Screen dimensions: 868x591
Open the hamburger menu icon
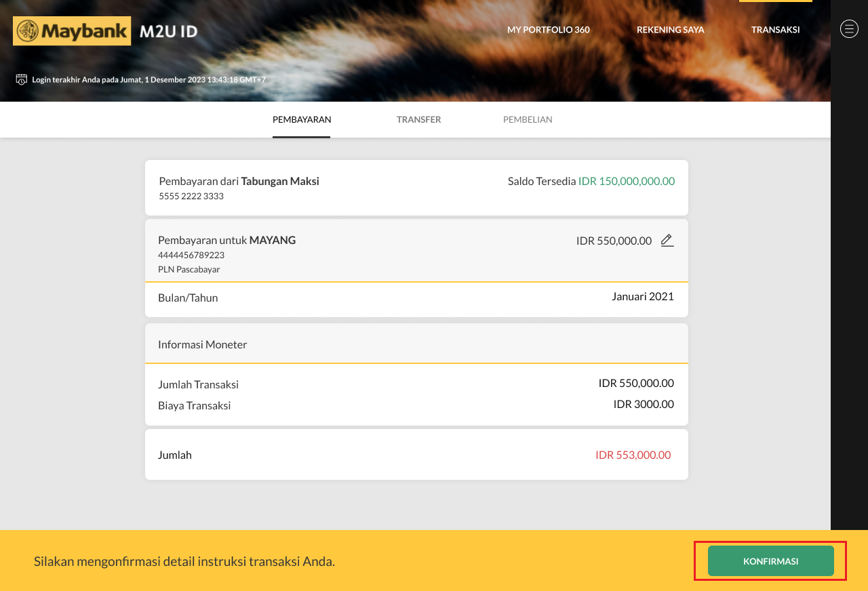click(x=849, y=28)
